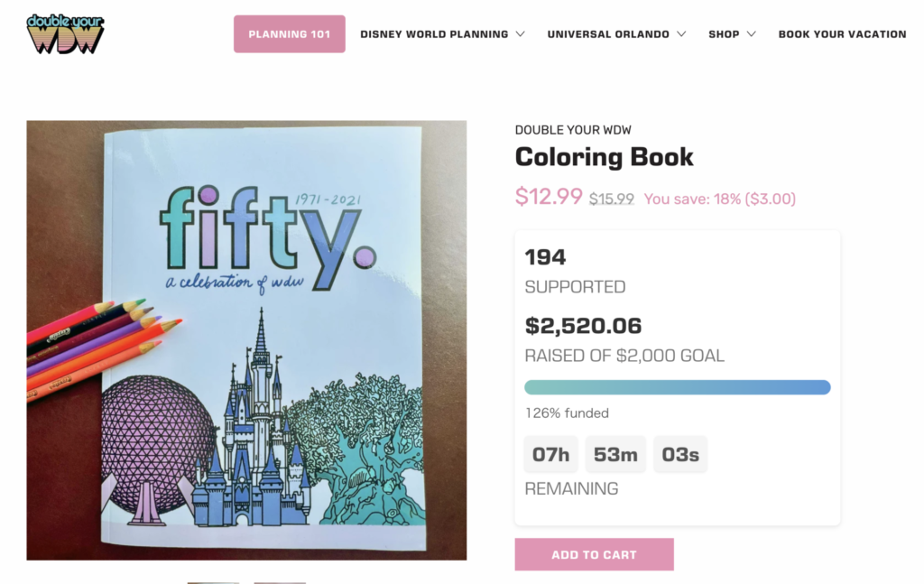Click the Double Your WDW logo

pyautogui.click(x=65, y=33)
